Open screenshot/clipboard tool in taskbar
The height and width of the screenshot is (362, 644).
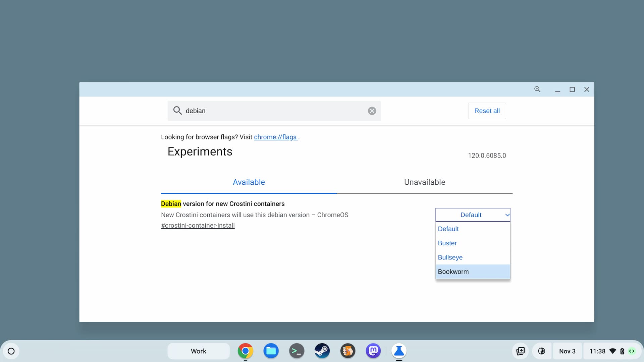point(521,351)
